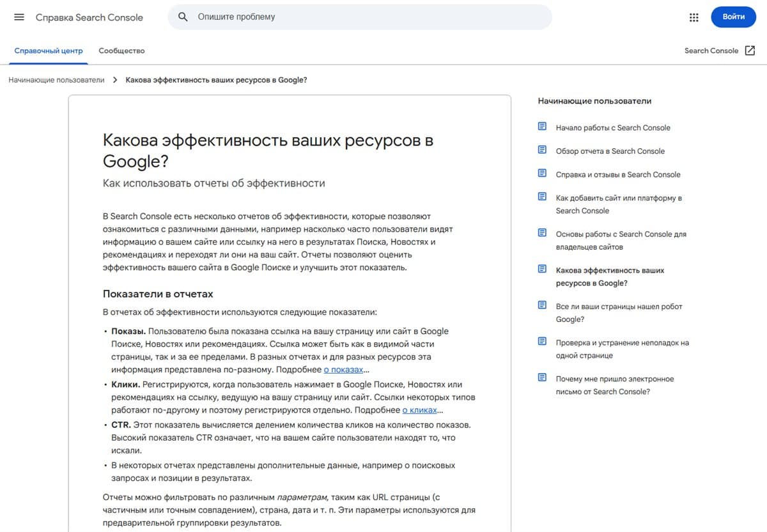Click the Справка Search Console title
767x532 pixels.
tap(89, 17)
